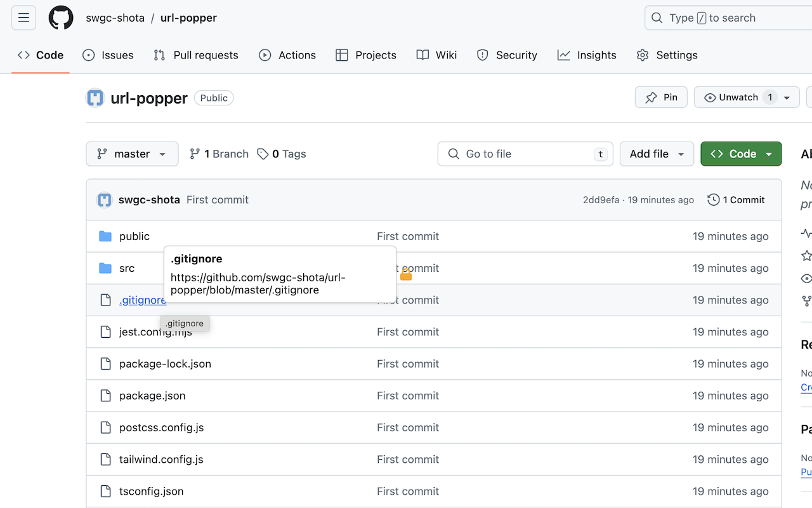
Task: View the 1 Commit history
Action: (x=736, y=200)
